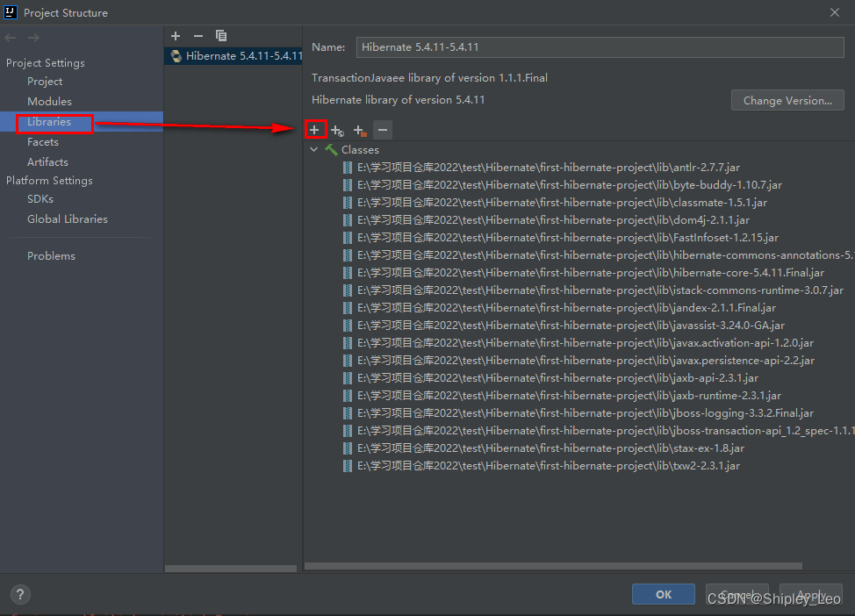855x616 pixels.
Task: Open the Project settings page
Action: tap(45, 82)
